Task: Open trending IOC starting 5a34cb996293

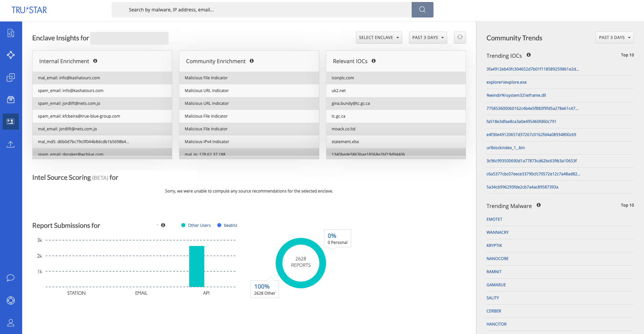Action: coord(522,187)
